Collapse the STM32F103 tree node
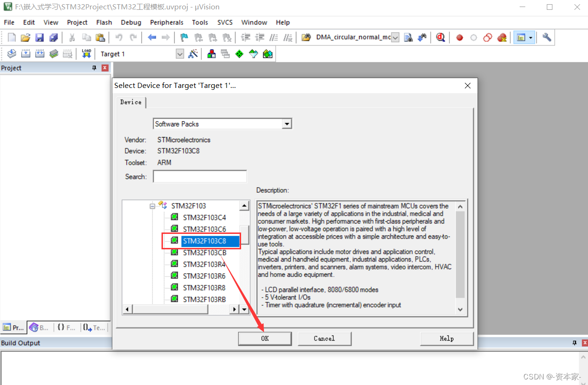 point(153,206)
